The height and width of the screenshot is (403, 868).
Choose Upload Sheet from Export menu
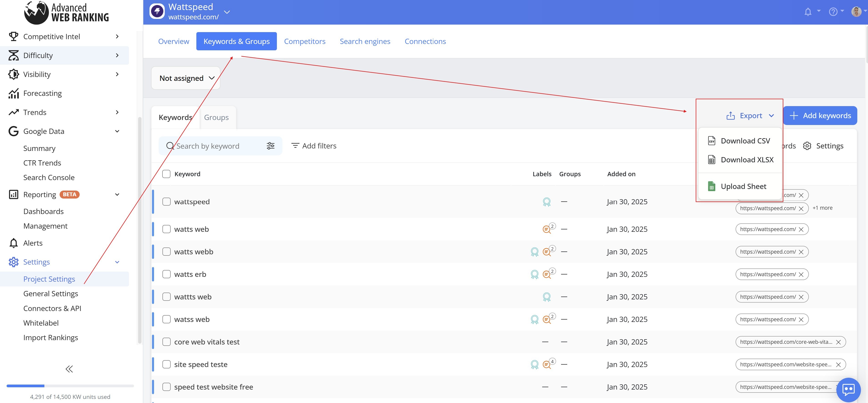point(740,186)
